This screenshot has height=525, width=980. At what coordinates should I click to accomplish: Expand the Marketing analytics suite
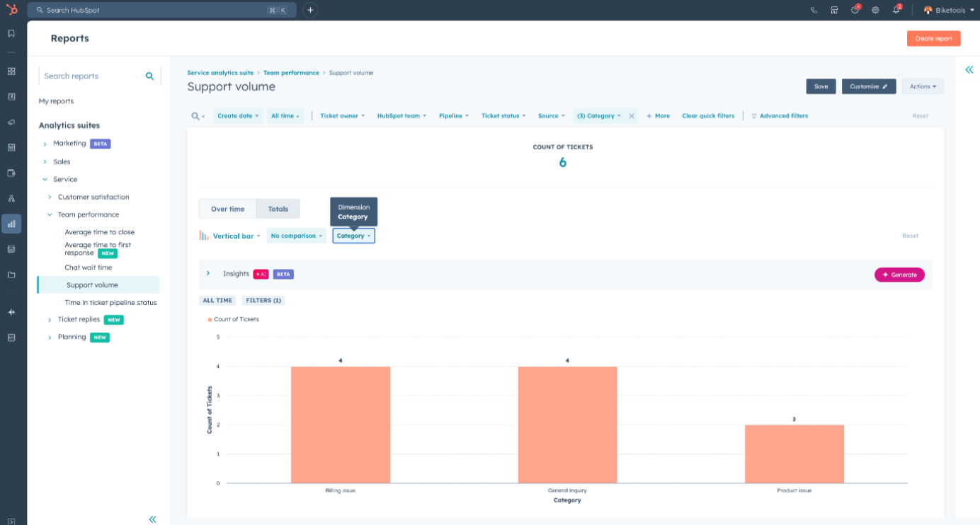click(x=45, y=144)
